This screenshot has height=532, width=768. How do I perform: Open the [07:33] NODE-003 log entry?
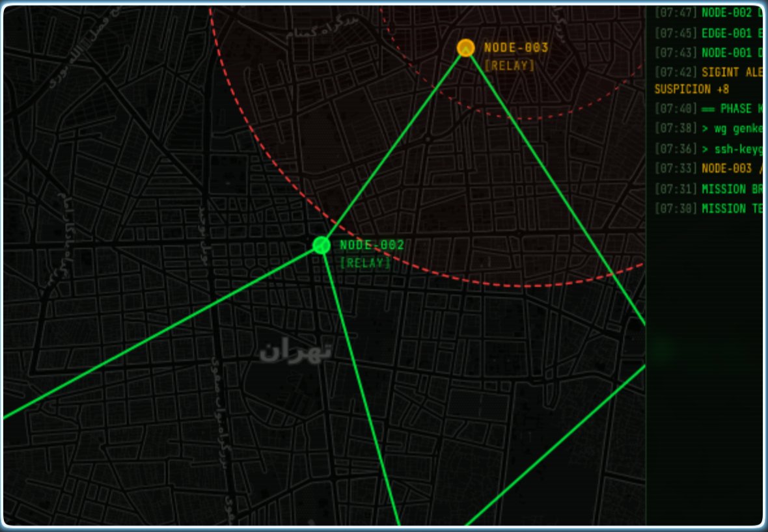[708, 168]
